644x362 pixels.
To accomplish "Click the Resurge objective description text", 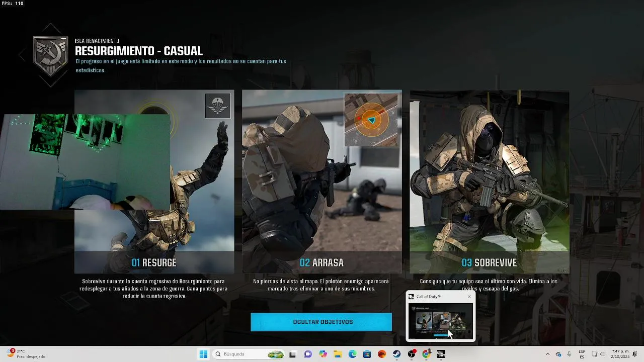I will click(x=154, y=289).
